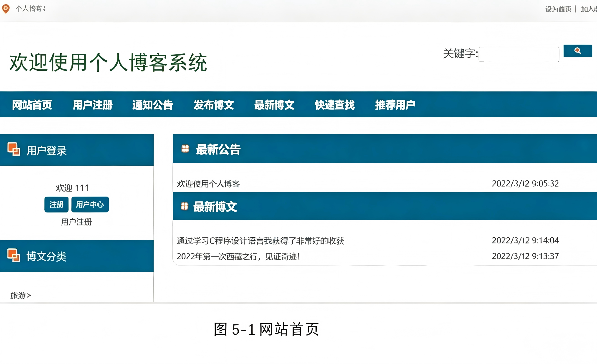The image size is (597, 364).
Task: Click the 博文分类 panel icon
Action: [14, 255]
